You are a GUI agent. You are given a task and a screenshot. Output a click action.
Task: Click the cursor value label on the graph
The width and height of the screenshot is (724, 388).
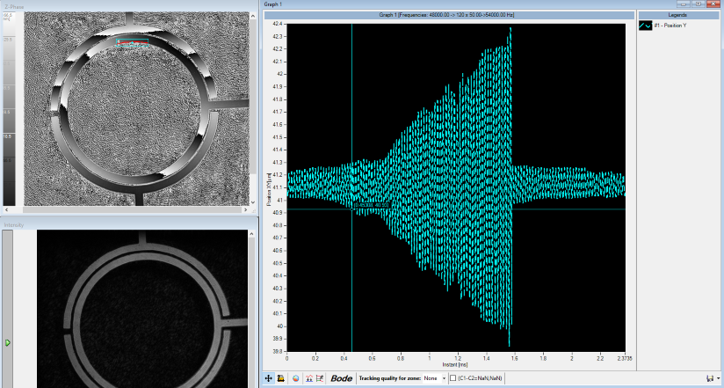pos(372,205)
